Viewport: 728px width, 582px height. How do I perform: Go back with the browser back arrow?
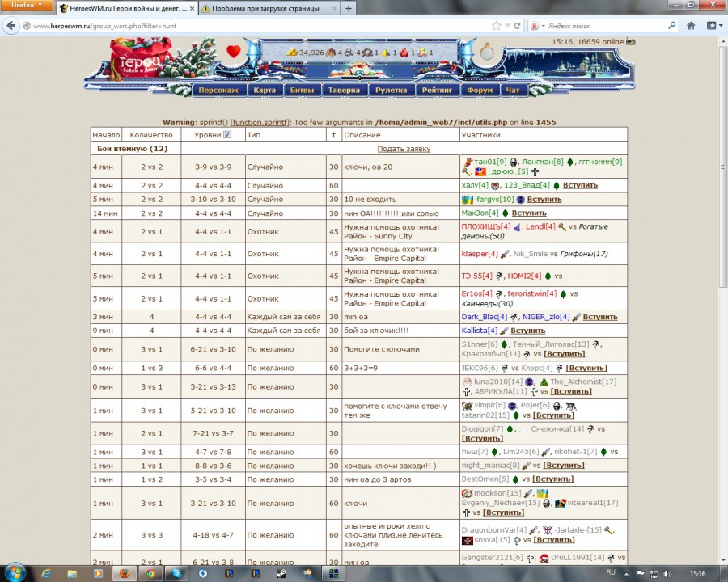coord(11,26)
